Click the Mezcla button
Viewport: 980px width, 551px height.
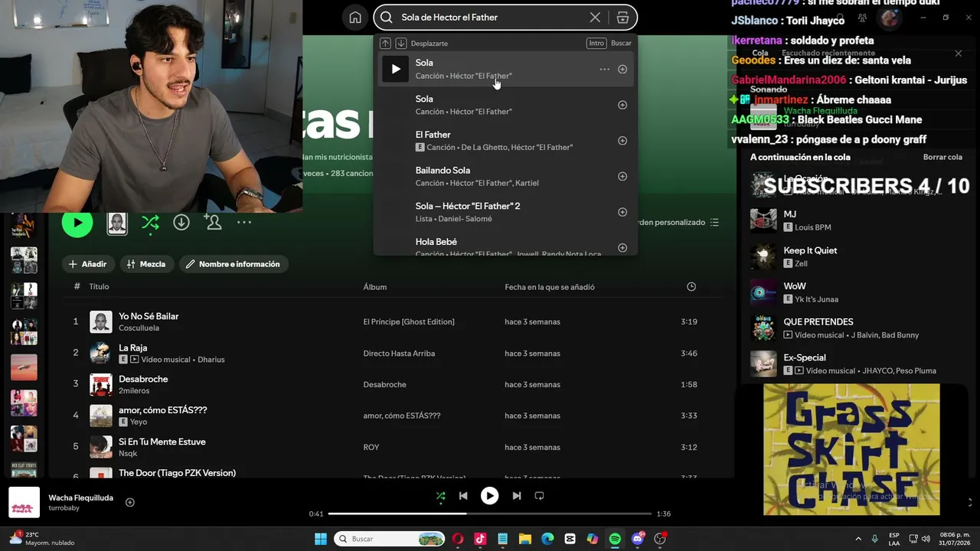[x=146, y=264]
